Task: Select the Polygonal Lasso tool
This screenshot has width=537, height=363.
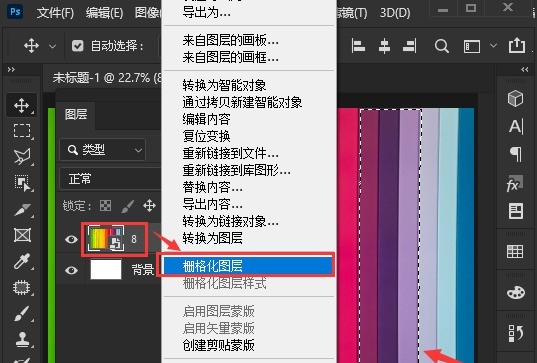Action: [x=22, y=157]
